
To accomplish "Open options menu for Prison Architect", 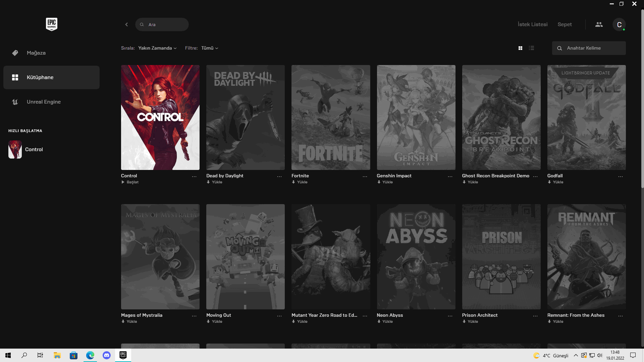I will pyautogui.click(x=535, y=316).
